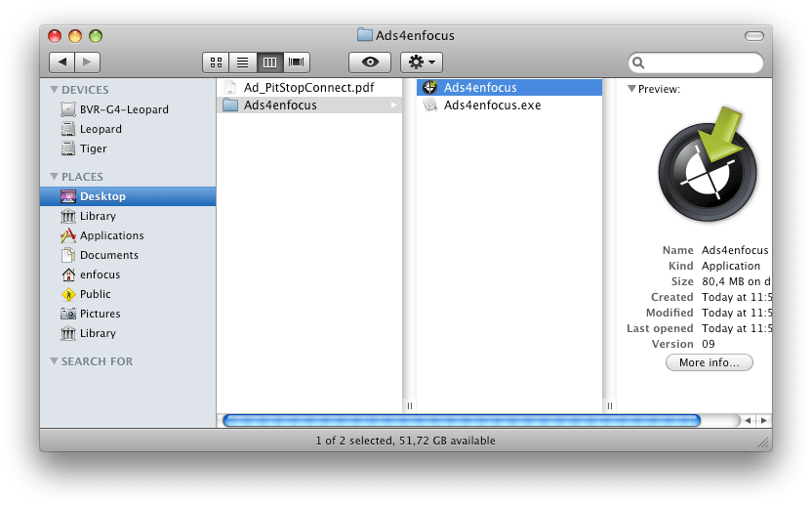Click the Ads4enfocus folder's expand arrow

(x=394, y=105)
